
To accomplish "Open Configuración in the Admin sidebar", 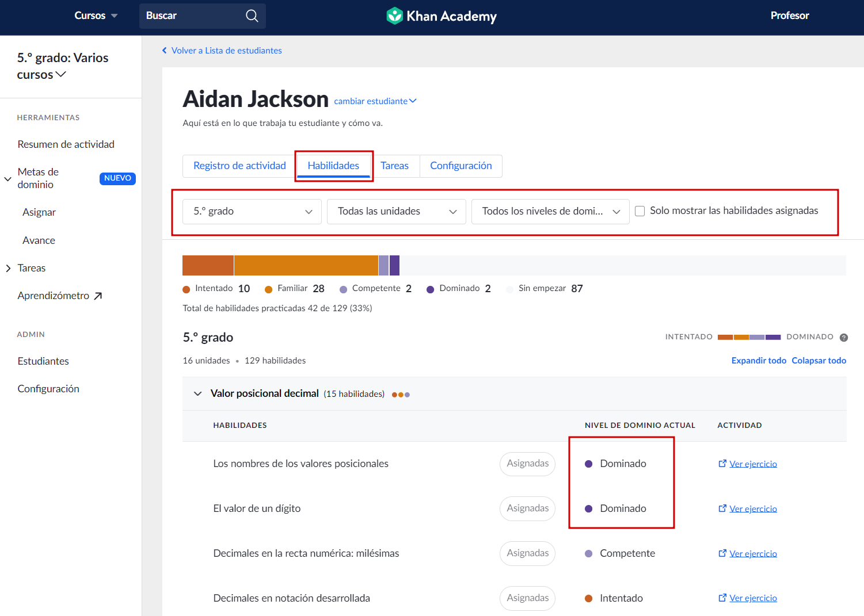I will pyautogui.click(x=48, y=389).
